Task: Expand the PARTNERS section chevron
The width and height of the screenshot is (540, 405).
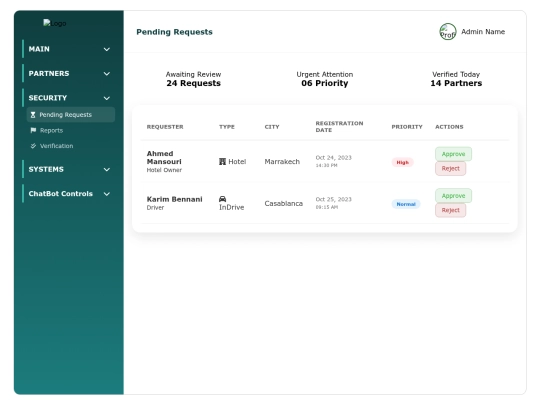Action: 107,74
